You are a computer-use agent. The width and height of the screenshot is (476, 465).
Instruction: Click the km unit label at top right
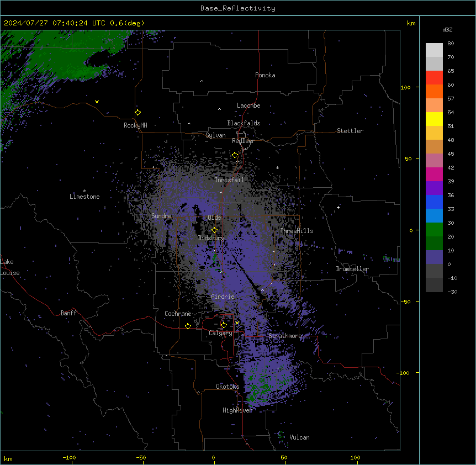point(411,23)
